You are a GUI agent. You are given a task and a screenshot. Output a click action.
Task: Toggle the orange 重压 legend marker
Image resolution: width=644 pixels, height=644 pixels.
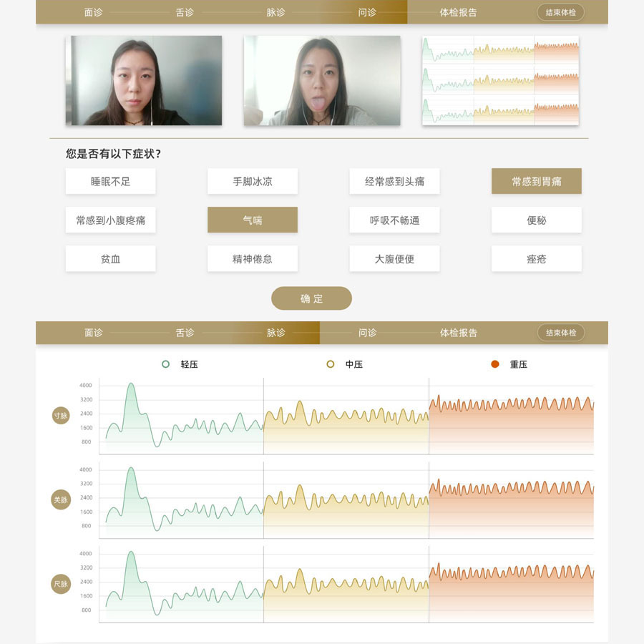(x=495, y=364)
